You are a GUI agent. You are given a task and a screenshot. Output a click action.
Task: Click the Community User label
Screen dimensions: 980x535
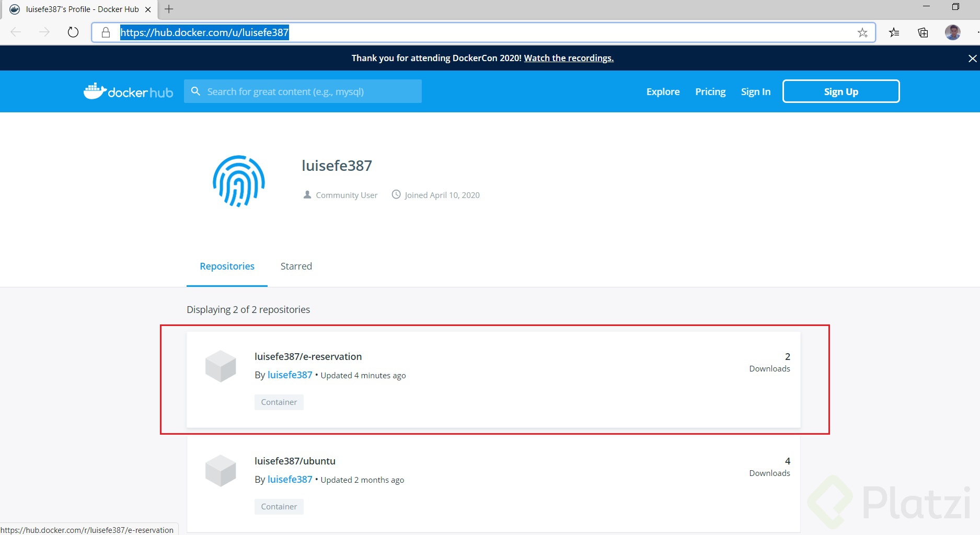click(x=347, y=195)
